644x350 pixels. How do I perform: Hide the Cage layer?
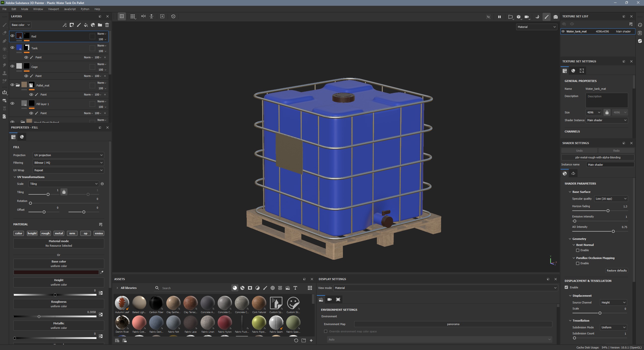coord(12,66)
